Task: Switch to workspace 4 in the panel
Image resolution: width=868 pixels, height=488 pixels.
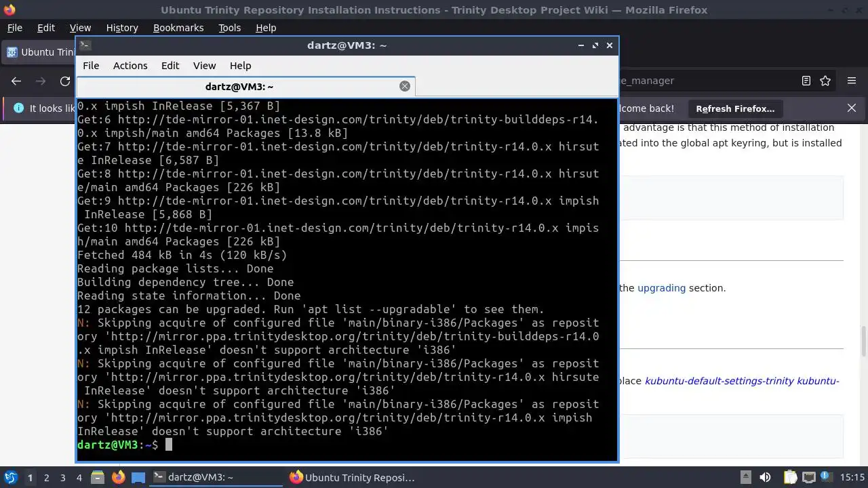Action: click(x=79, y=478)
